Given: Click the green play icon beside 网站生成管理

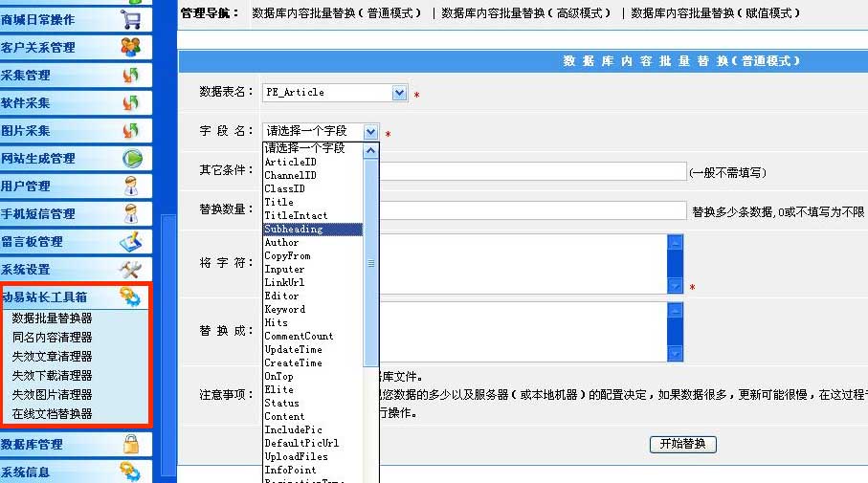Looking at the screenshot, I should [132, 158].
